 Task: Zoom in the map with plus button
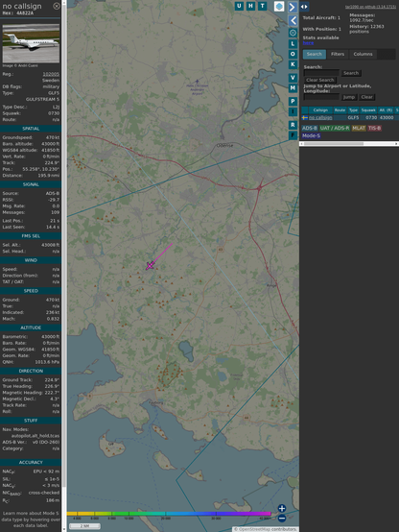[x=282, y=508]
